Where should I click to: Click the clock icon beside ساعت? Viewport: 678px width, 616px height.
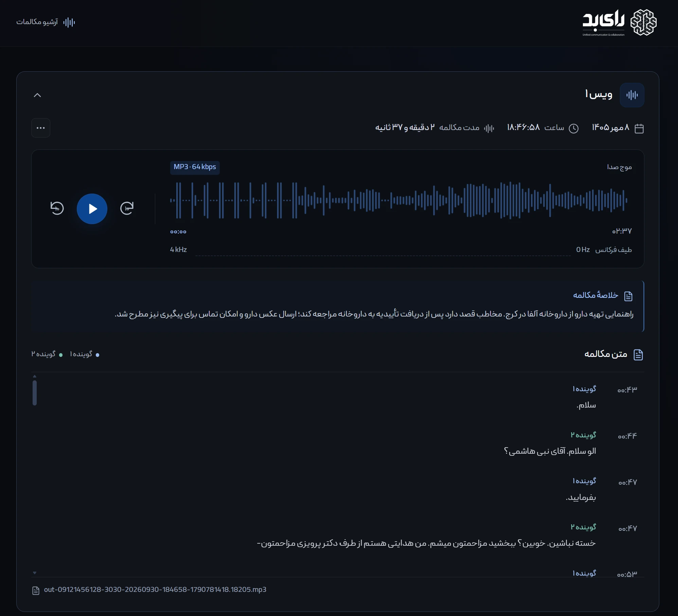point(573,128)
